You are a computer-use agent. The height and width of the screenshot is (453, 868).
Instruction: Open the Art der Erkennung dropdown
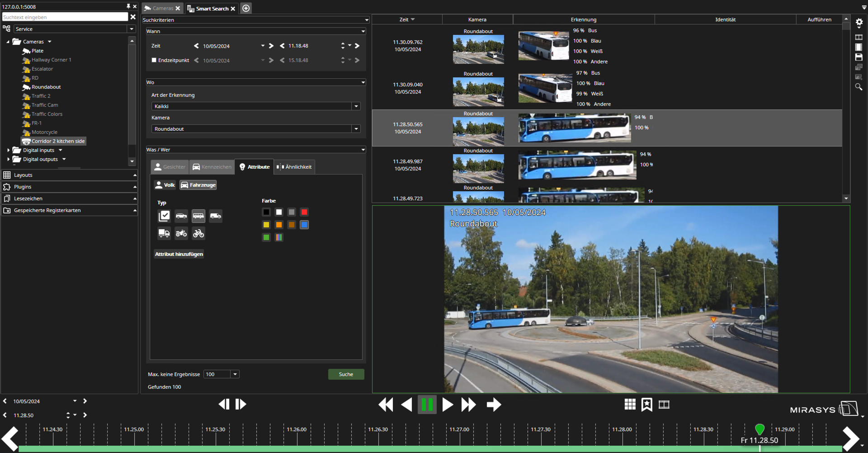356,106
